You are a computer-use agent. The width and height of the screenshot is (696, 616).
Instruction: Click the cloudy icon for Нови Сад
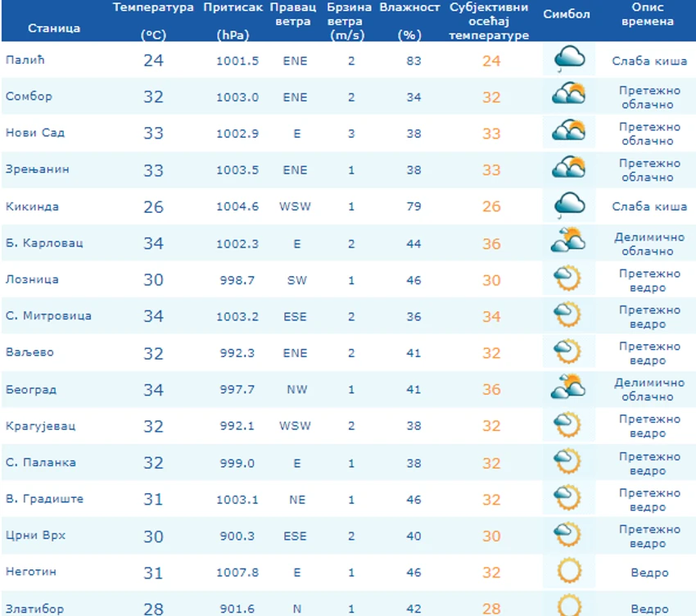(568, 130)
